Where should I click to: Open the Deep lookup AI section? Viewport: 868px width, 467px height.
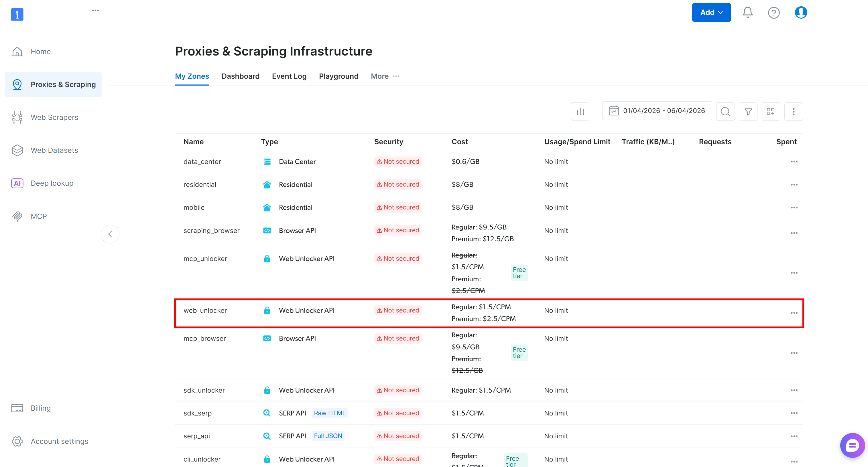[x=52, y=183]
